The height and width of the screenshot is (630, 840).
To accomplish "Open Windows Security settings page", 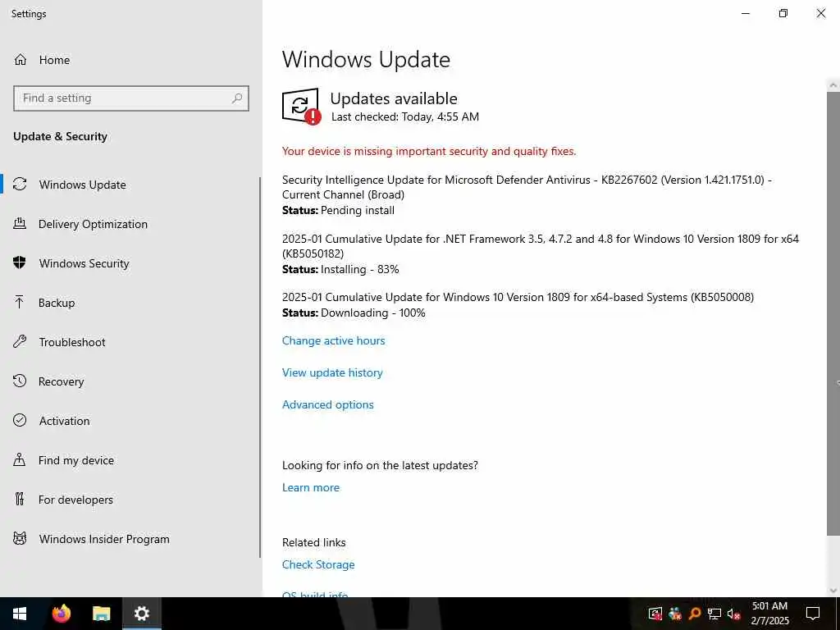I will (x=84, y=263).
